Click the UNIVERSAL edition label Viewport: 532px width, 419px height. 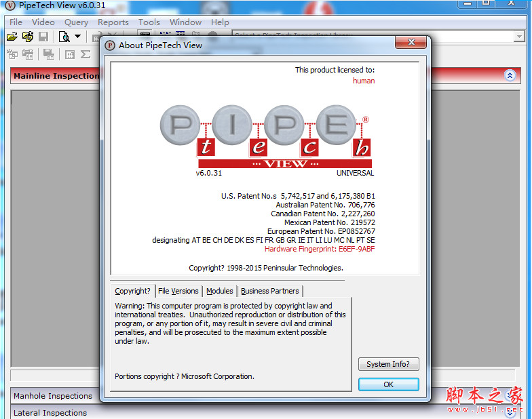point(356,173)
